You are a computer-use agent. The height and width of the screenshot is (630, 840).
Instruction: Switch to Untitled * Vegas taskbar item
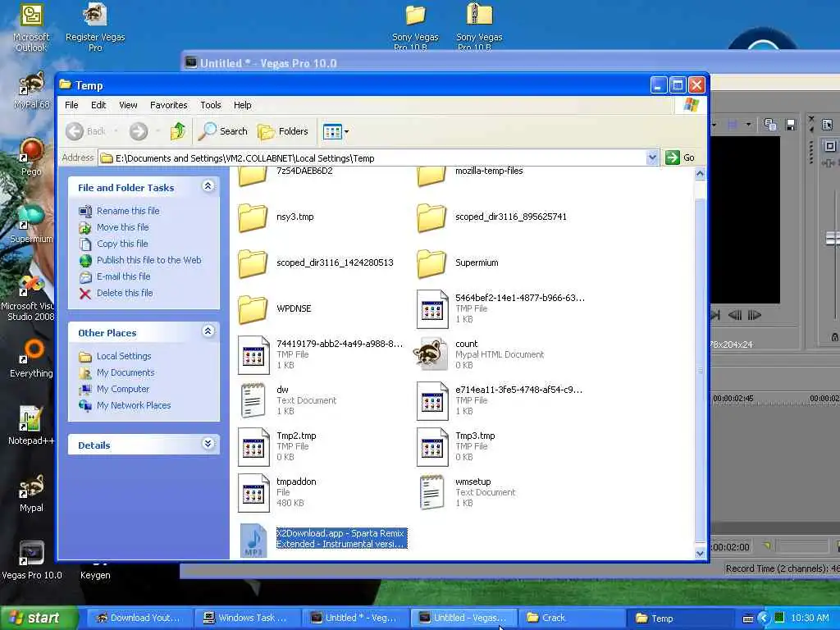pos(354,618)
